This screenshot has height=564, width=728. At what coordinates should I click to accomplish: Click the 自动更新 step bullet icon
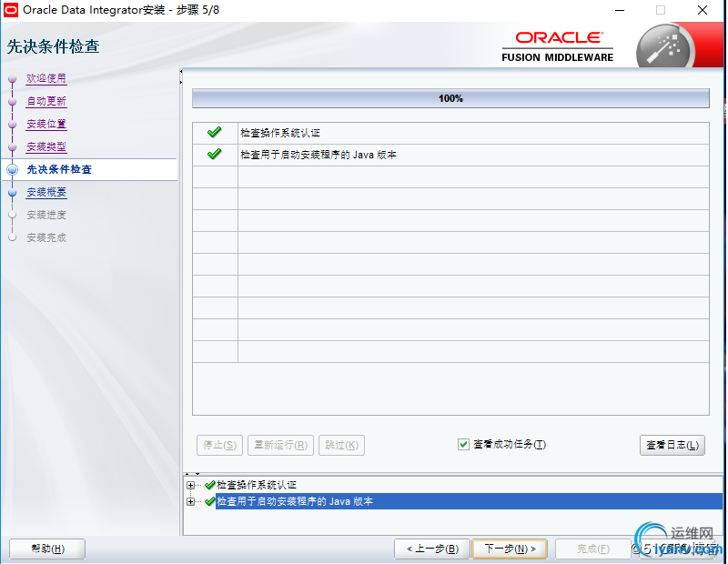tap(13, 102)
